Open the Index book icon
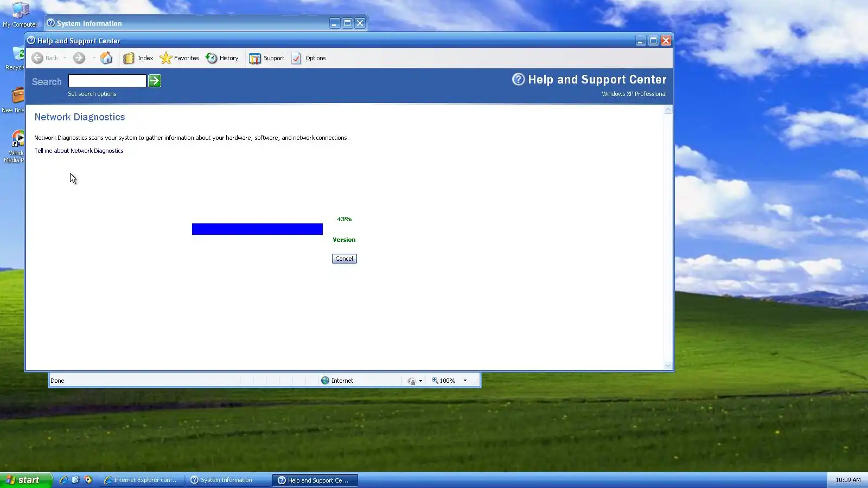 click(x=129, y=58)
